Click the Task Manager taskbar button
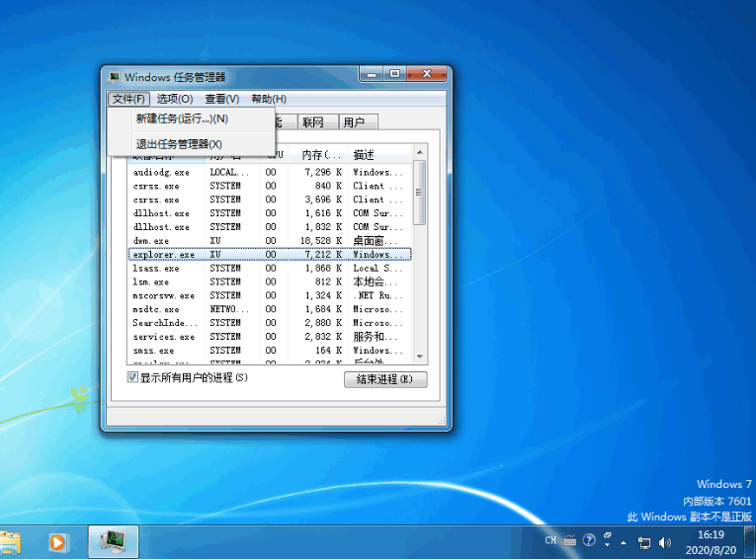 tap(114, 542)
